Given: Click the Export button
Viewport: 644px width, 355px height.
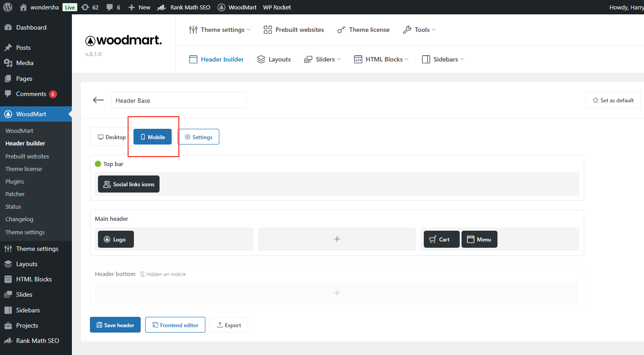Looking at the screenshot, I should (x=229, y=325).
